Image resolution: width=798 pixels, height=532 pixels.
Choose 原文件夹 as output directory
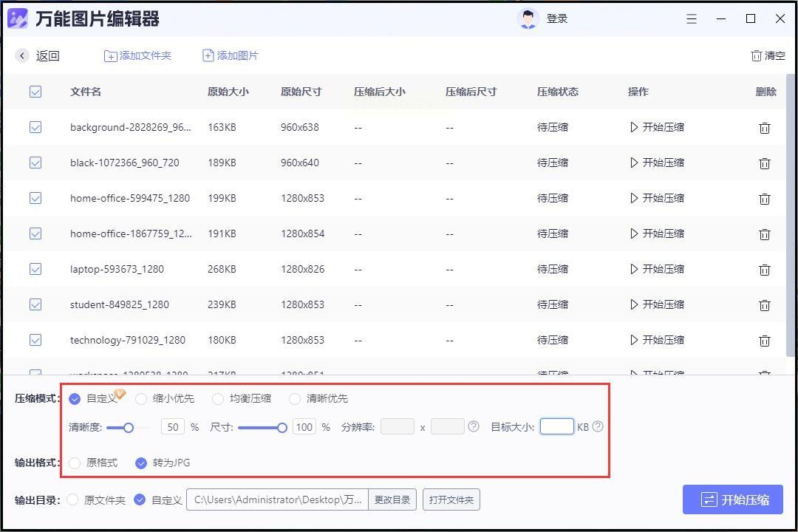click(72, 500)
